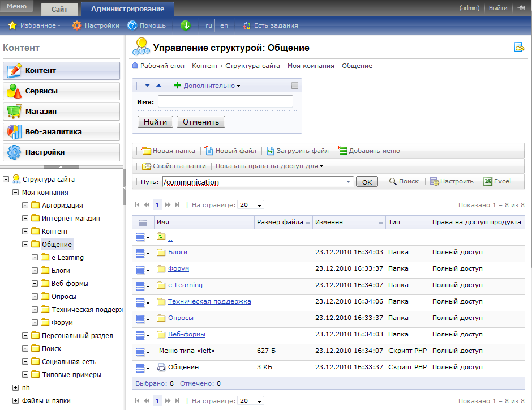Open the action menu for the Общение PHP row
Viewport: 532px width, 410px height.
coord(143,368)
